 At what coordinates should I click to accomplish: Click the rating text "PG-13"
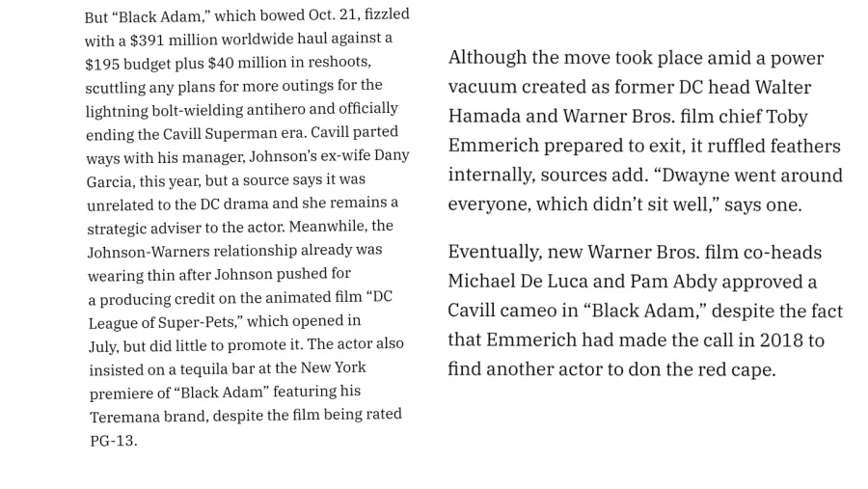(x=112, y=441)
